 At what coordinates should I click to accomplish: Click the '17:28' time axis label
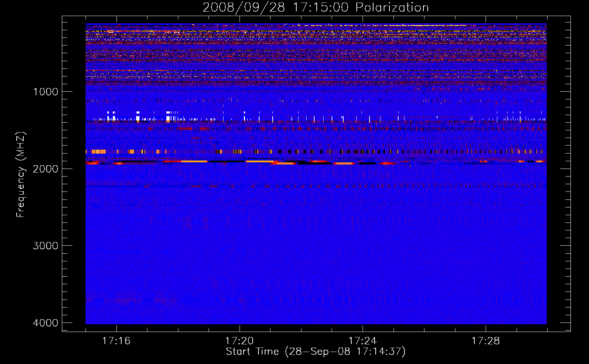[x=486, y=341]
